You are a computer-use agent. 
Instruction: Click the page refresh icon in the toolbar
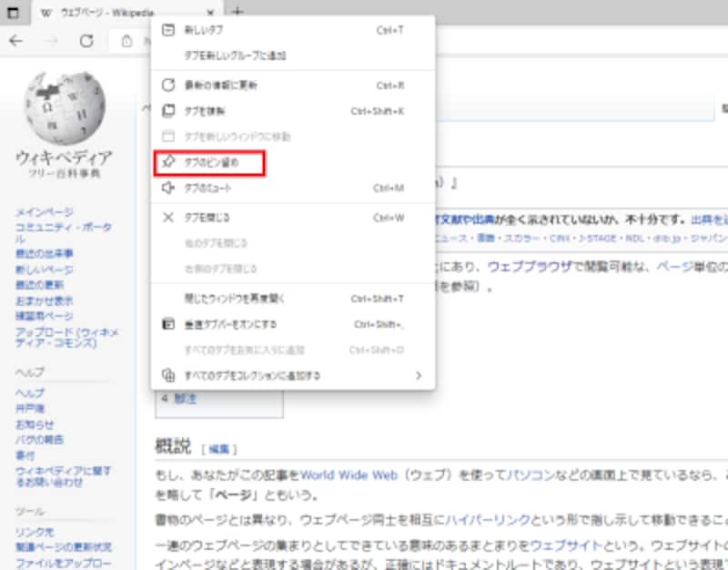click(x=87, y=41)
